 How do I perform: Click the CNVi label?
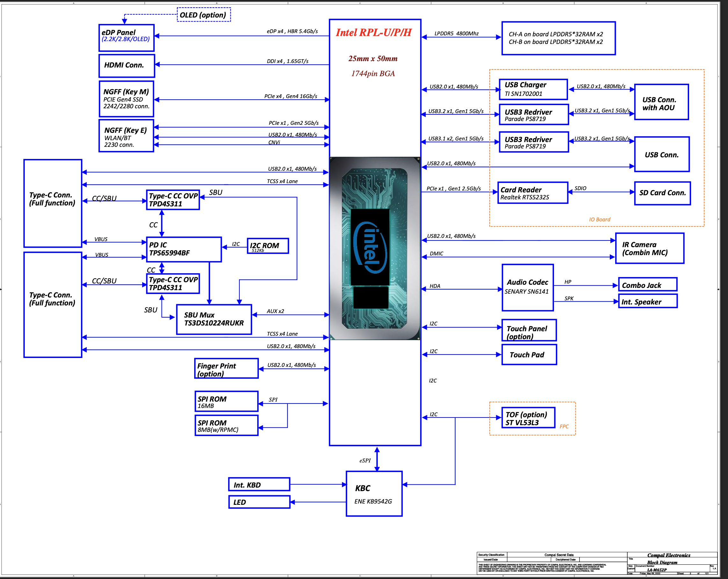click(x=274, y=142)
